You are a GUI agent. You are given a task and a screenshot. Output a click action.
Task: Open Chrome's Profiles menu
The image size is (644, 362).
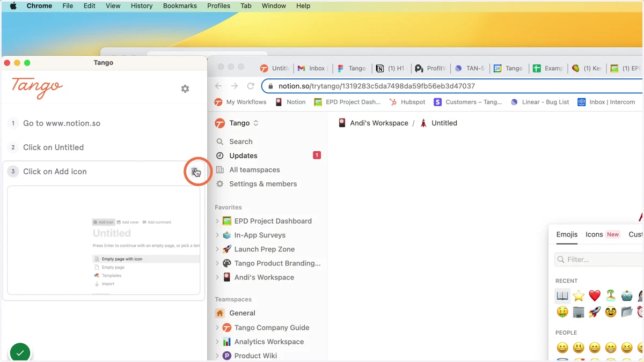coord(218,6)
